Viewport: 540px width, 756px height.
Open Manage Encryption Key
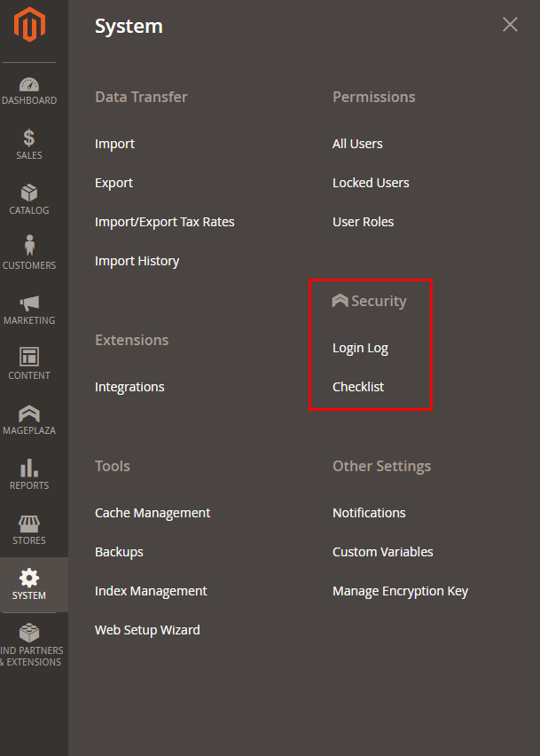click(400, 591)
